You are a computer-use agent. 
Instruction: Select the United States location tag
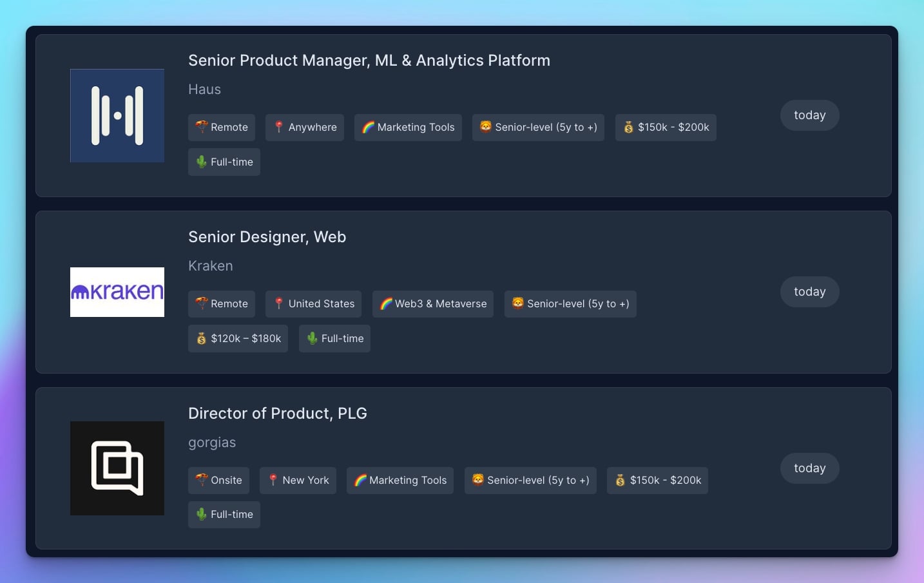[x=313, y=304]
